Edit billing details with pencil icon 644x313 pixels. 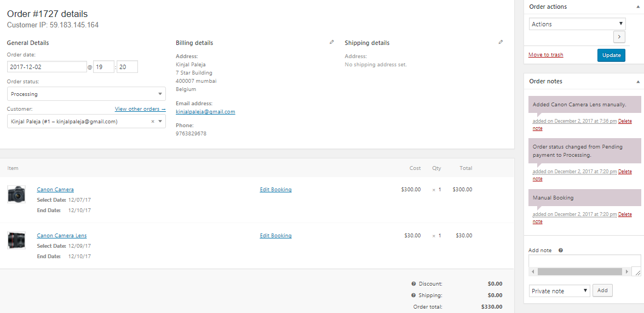332,42
